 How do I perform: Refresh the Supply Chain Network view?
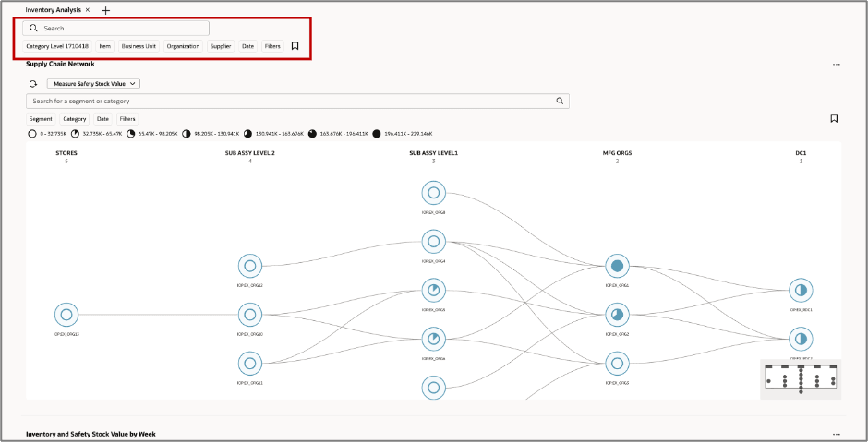pyautogui.click(x=33, y=84)
